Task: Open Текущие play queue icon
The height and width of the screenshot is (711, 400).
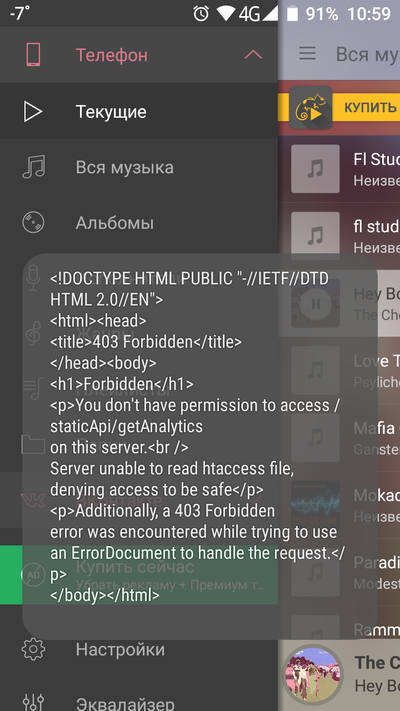Action: click(33, 112)
